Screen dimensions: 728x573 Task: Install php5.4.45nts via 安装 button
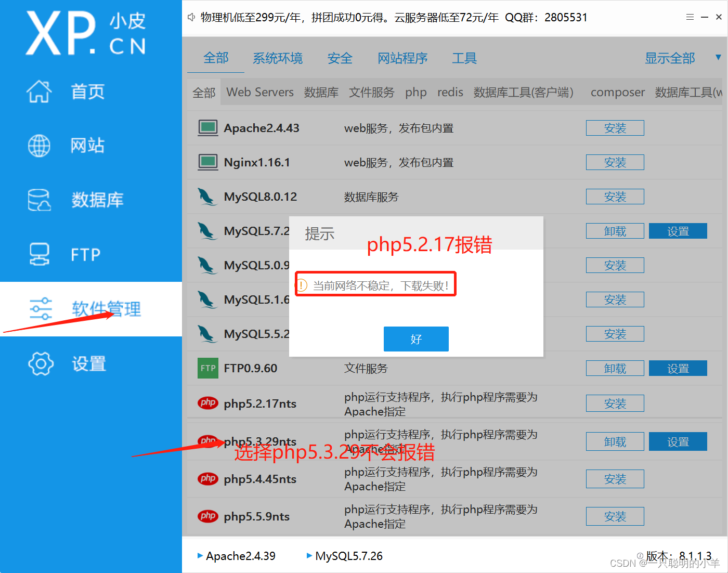click(x=615, y=479)
